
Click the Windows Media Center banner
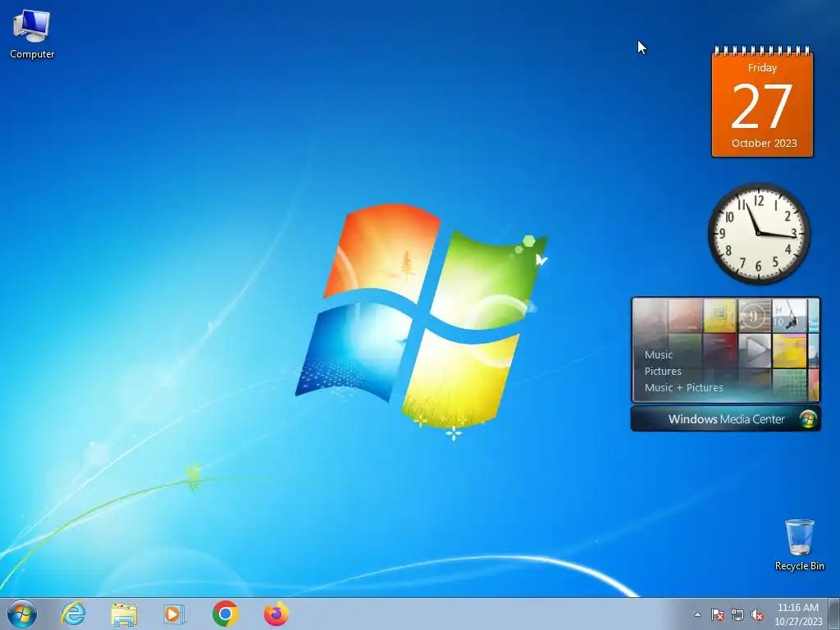726,419
